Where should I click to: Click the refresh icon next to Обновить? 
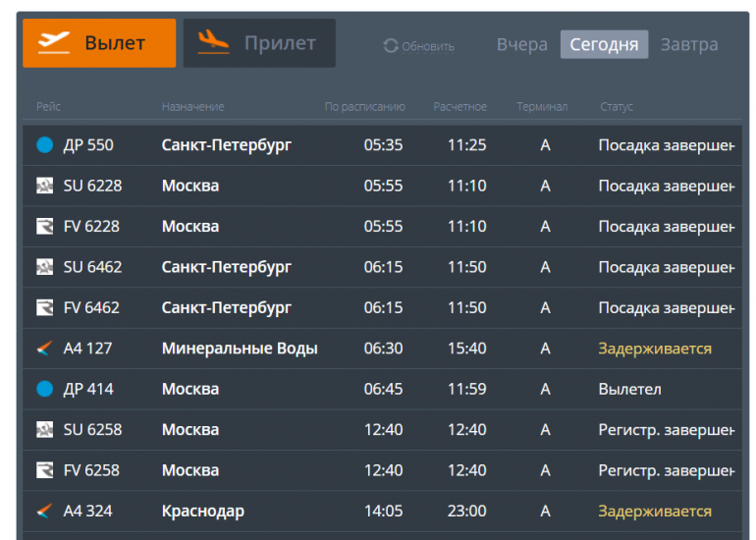point(391,45)
